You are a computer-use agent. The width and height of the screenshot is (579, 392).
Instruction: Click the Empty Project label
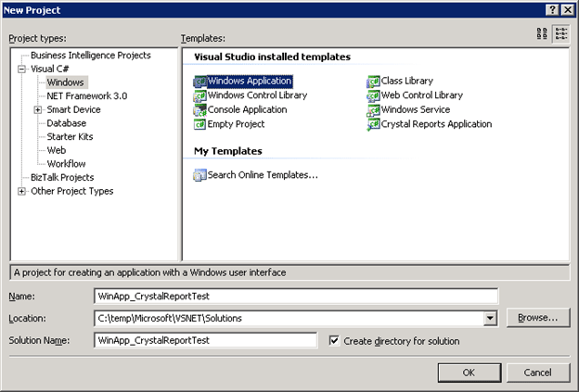tap(236, 124)
